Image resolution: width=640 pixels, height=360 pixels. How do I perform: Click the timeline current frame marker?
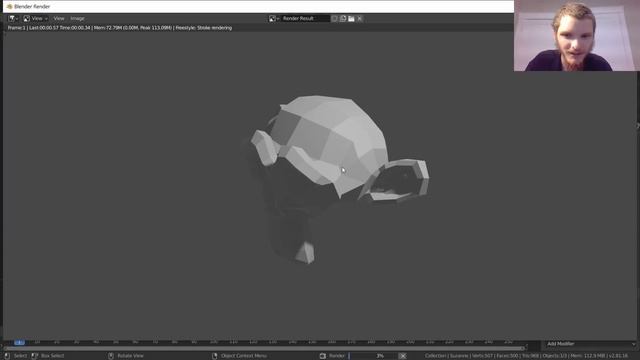pyautogui.click(x=19, y=342)
